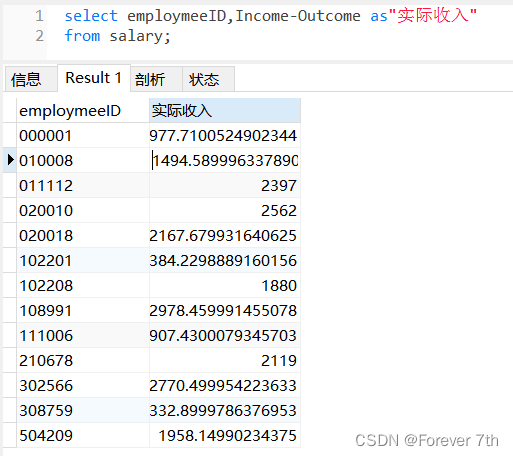Image resolution: width=513 pixels, height=456 pixels.
Task: Click the red "实际收入" alias string
Action: [433, 15]
